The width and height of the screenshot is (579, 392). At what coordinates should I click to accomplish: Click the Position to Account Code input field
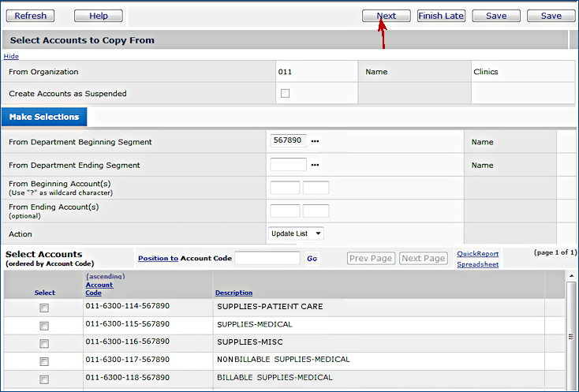pos(267,258)
